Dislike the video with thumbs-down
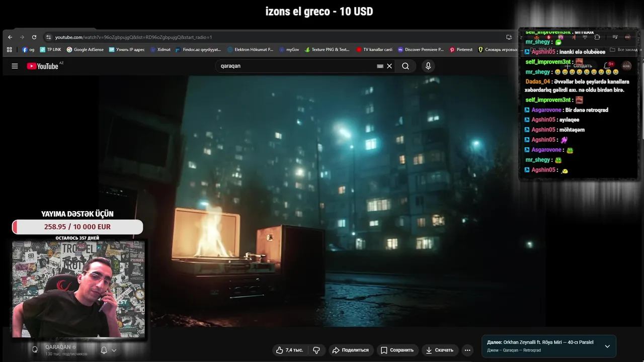Viewport: 644px width, 362px height. [316, 350]
